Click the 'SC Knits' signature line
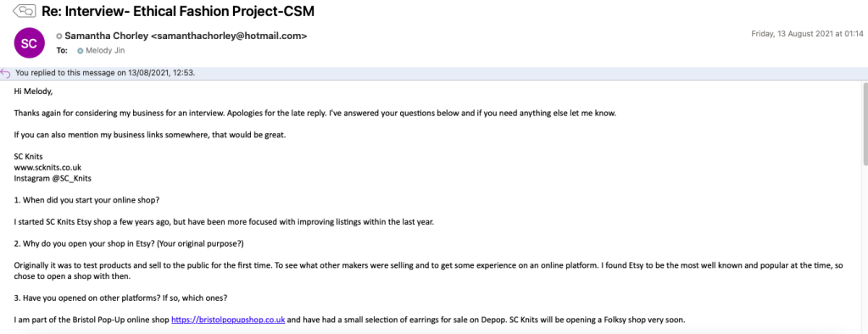 point(28,156)
